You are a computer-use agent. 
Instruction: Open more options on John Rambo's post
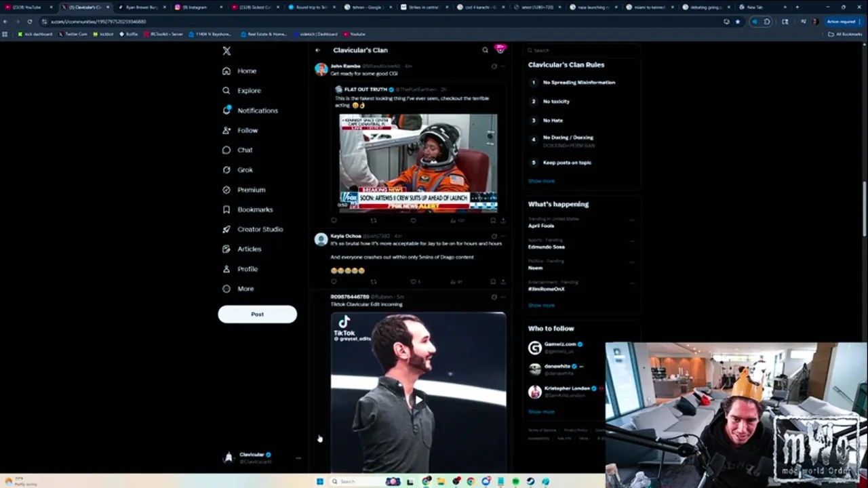point(503,66)
